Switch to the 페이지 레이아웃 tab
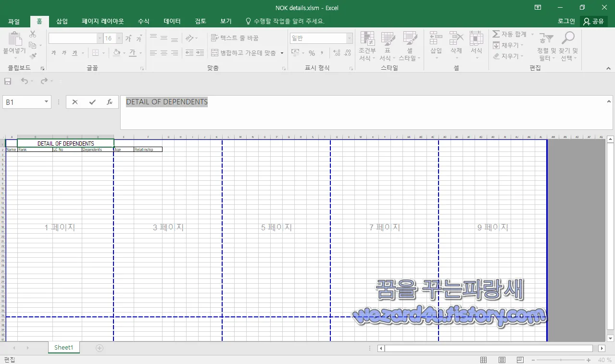Screen dimensions: 615x364 coord(103,21)
